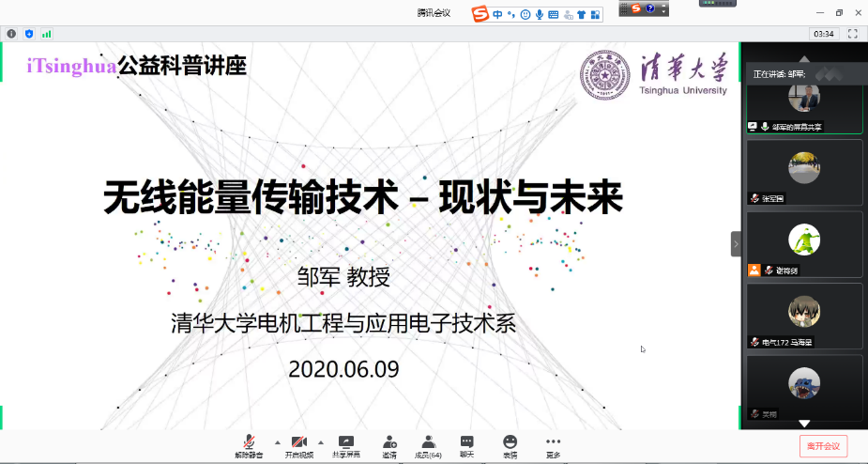
Task: Open audio options arrow beside microphone
Action: click(x=276, y=441)
